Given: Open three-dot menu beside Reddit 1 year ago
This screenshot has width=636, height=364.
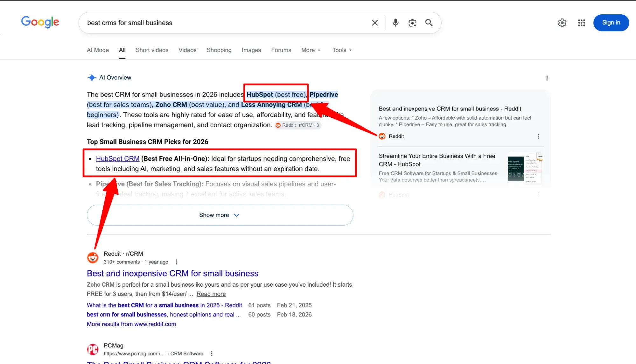Looking at the screenshot, I should tap(177, 262).
